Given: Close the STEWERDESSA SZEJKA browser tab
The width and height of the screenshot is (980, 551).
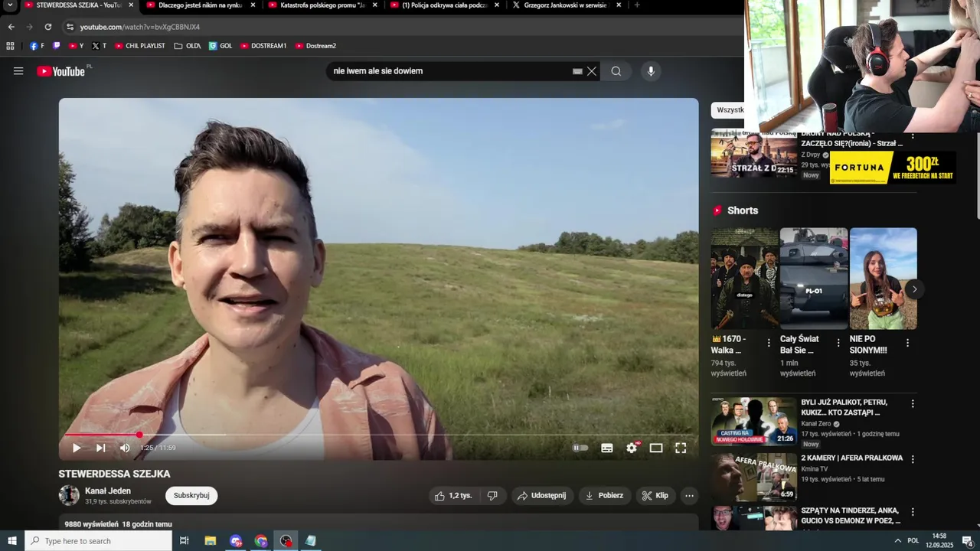Looking at the screenshot, I should [131, 5].
